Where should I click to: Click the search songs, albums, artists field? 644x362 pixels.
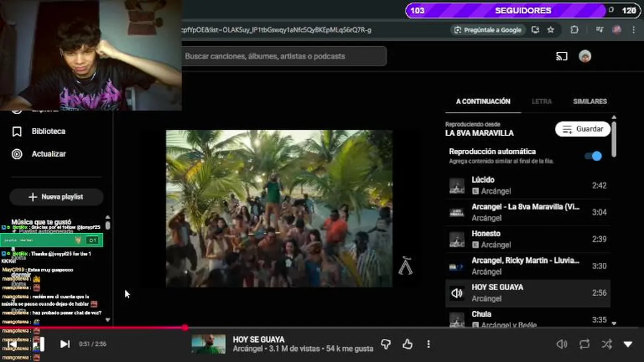(284, 56)
